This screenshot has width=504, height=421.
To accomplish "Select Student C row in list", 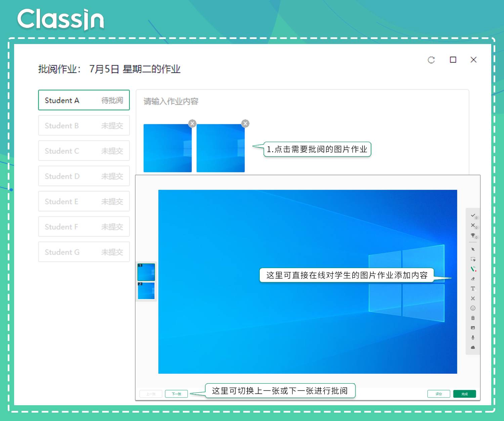I will [x=84, y=151].
